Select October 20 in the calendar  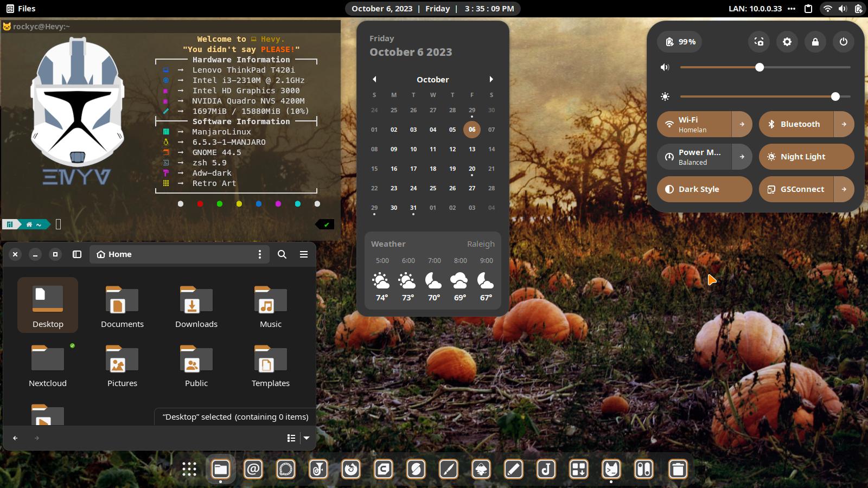(472, 169)
